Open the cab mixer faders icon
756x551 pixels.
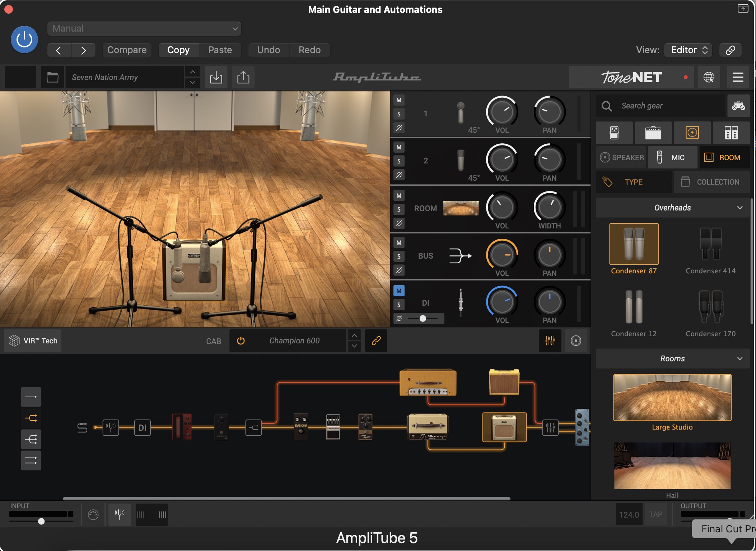coord(550,341)
